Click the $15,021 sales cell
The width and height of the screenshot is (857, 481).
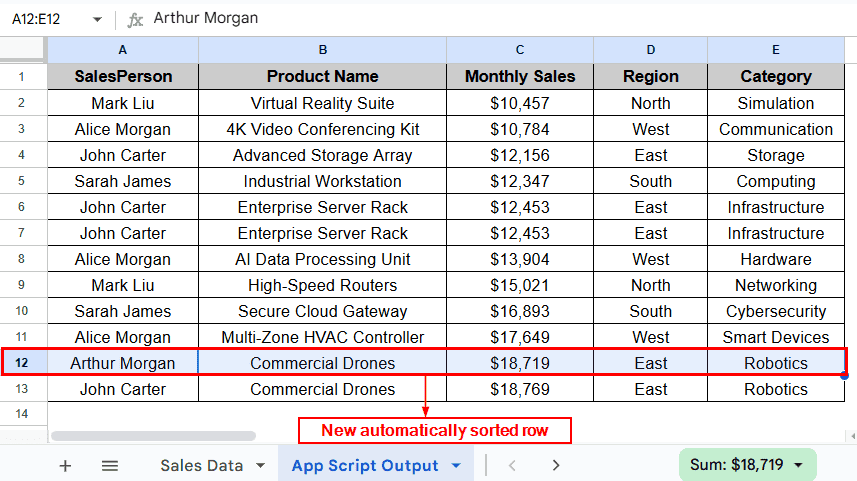[520, 285]
